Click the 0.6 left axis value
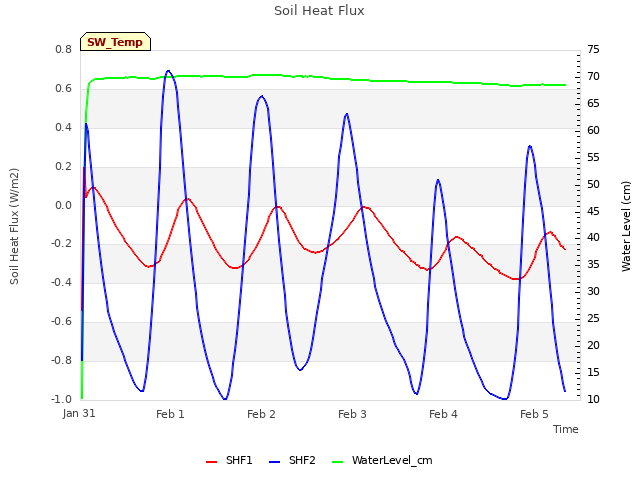 [x=63, y=89]
